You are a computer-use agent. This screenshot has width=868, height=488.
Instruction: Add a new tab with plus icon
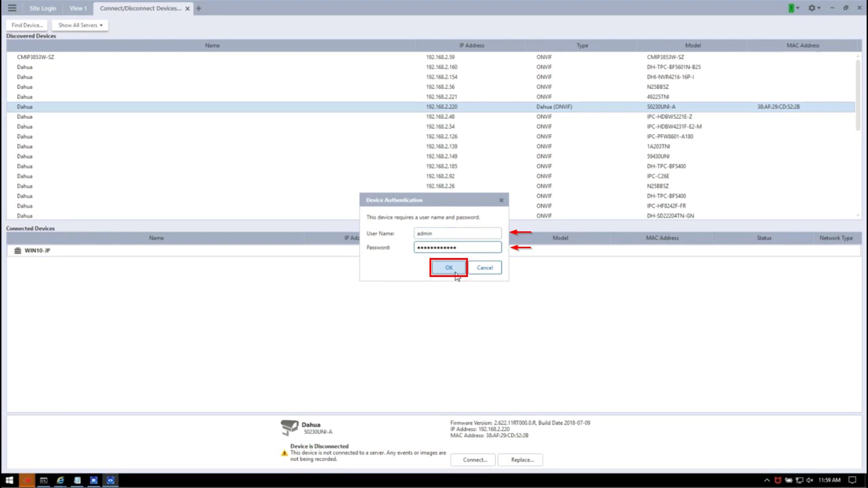(x=198, y=8)
